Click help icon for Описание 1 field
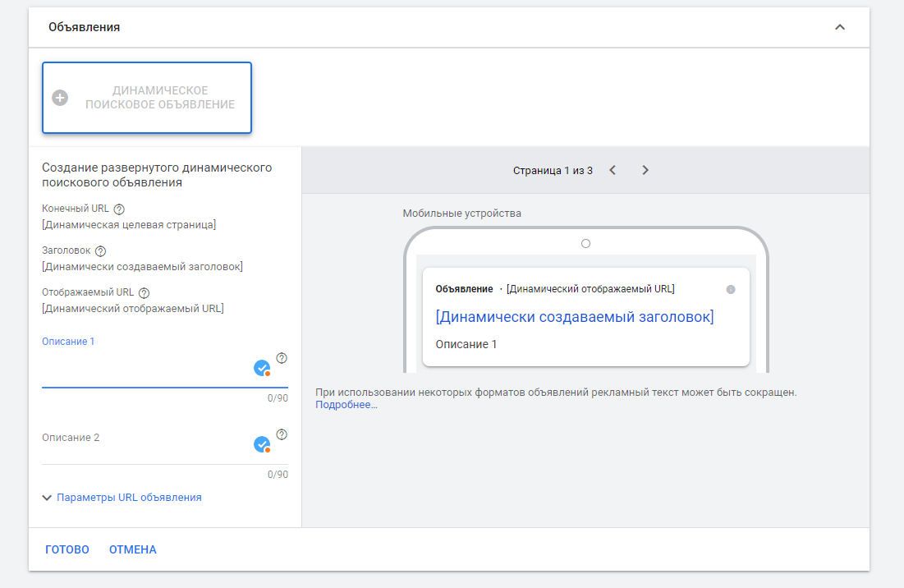This screenshot has height=588, width=904. [282, 358]
